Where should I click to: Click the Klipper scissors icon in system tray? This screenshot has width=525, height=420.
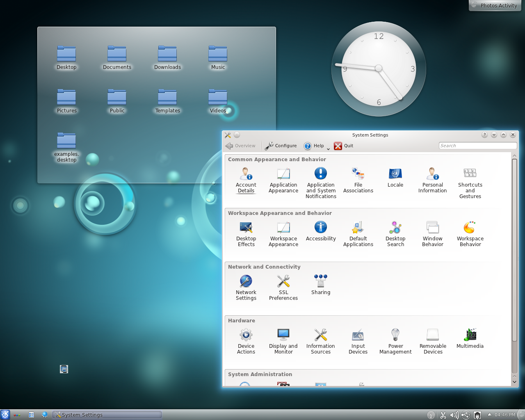click(443, 415)
